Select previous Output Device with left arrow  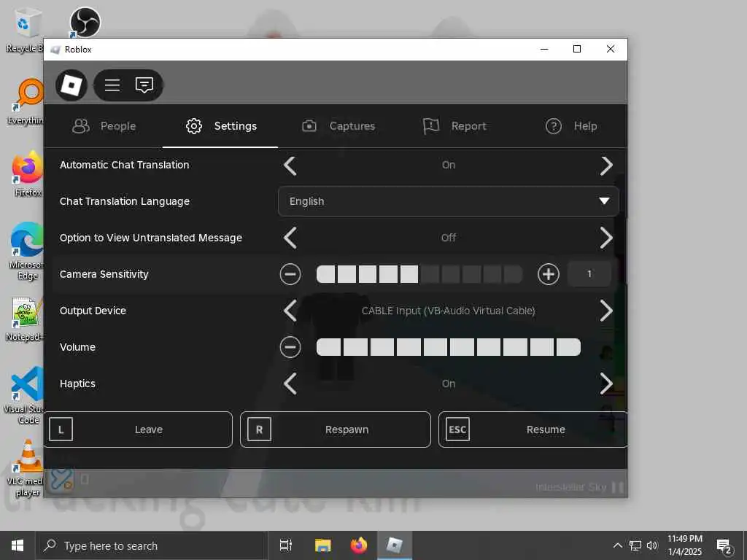point(290,311)
